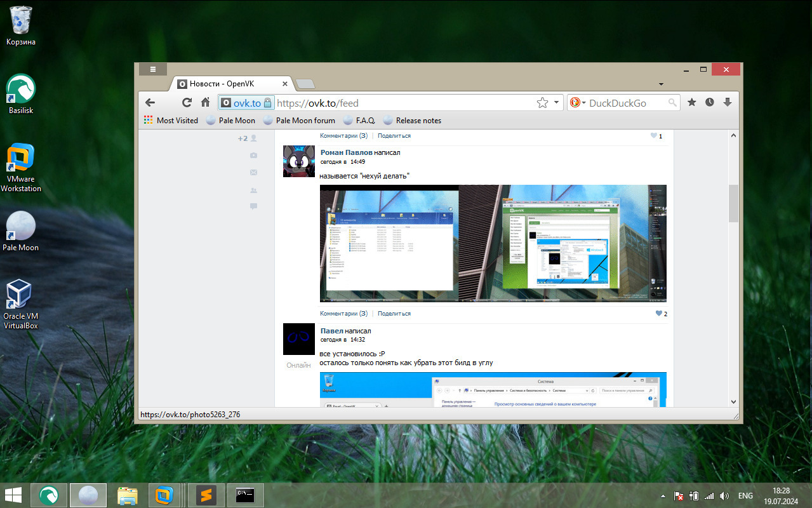812x508 pixels.
Task: Click the browser Back arrow button
Action: pos(150,103)
